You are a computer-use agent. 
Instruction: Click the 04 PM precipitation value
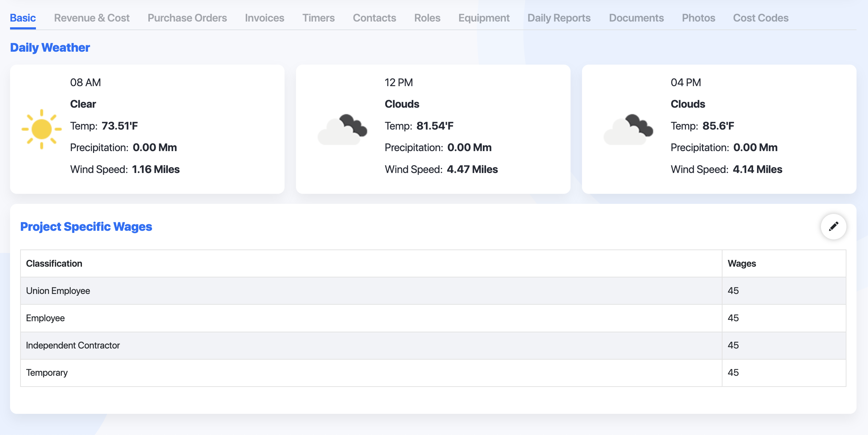(756, 148)
